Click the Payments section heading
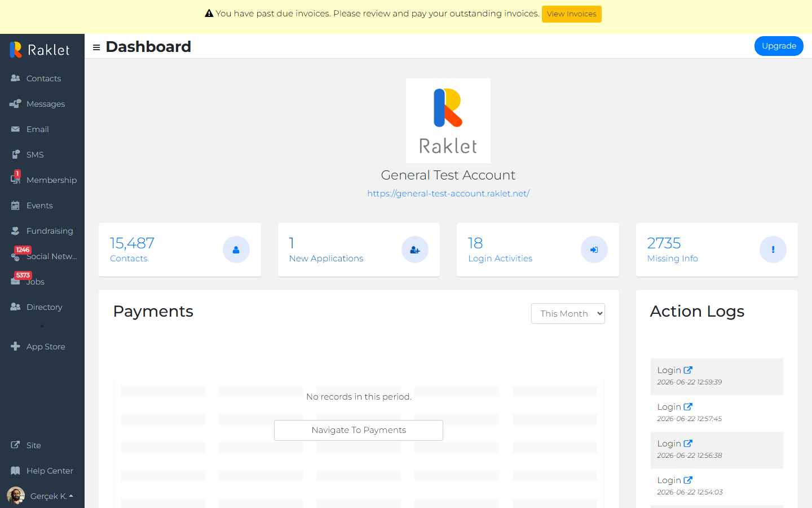This screenshot has height=508, width=812. 153,312
